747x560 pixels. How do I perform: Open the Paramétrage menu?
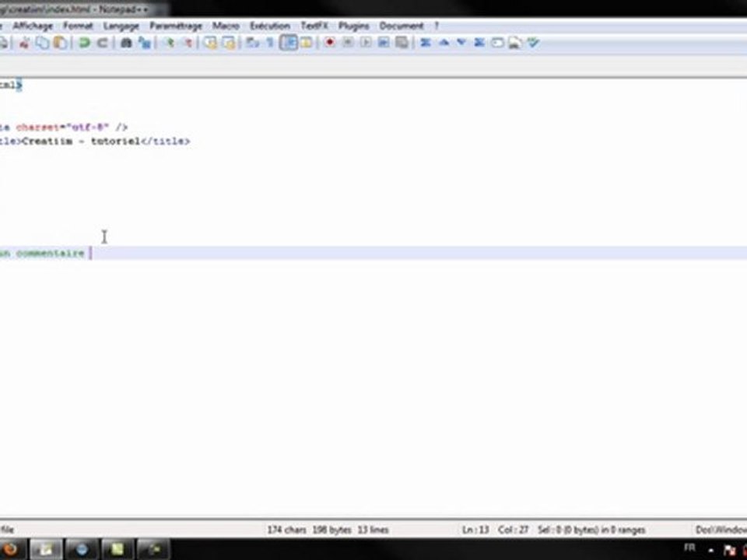pyautogui.click(x=176, y=26)
